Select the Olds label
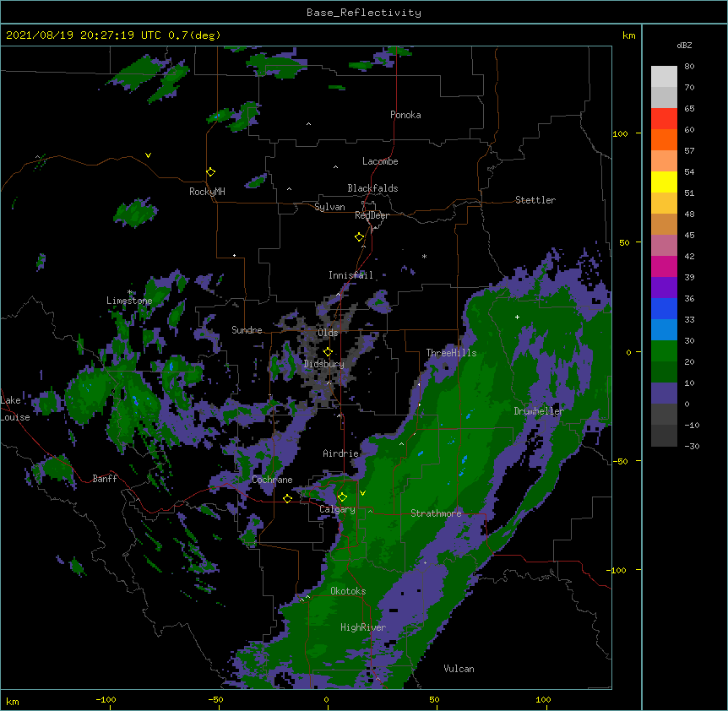 pyautogui.click(x=328, y=333)
